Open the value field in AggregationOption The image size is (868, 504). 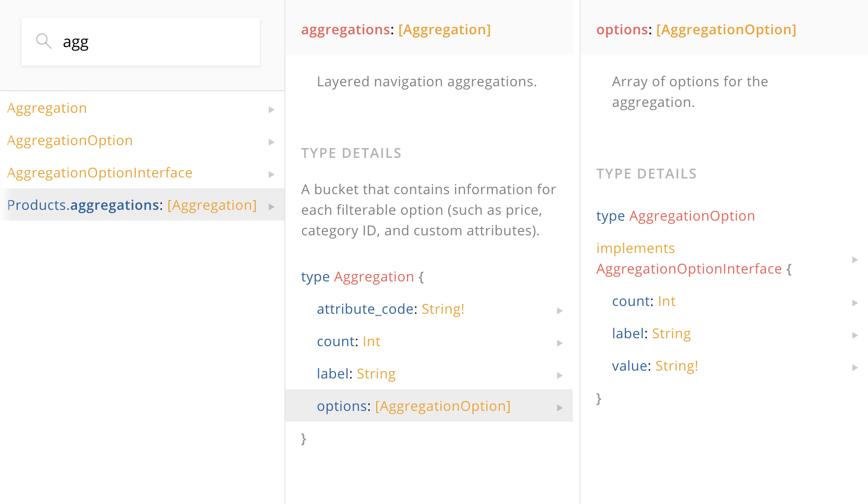click(x=631, y=366)
